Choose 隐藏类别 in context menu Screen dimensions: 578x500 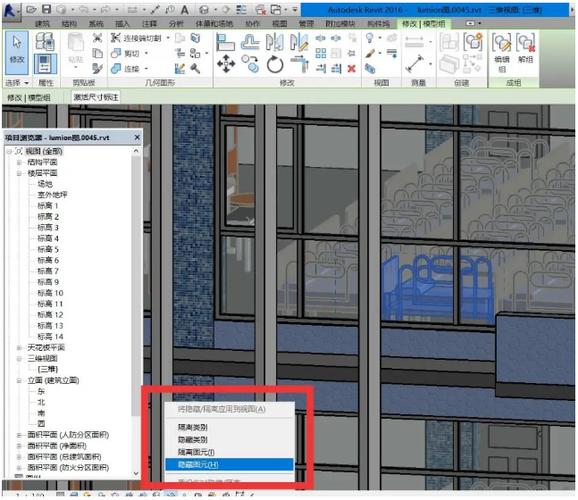[x=229, y=440]
